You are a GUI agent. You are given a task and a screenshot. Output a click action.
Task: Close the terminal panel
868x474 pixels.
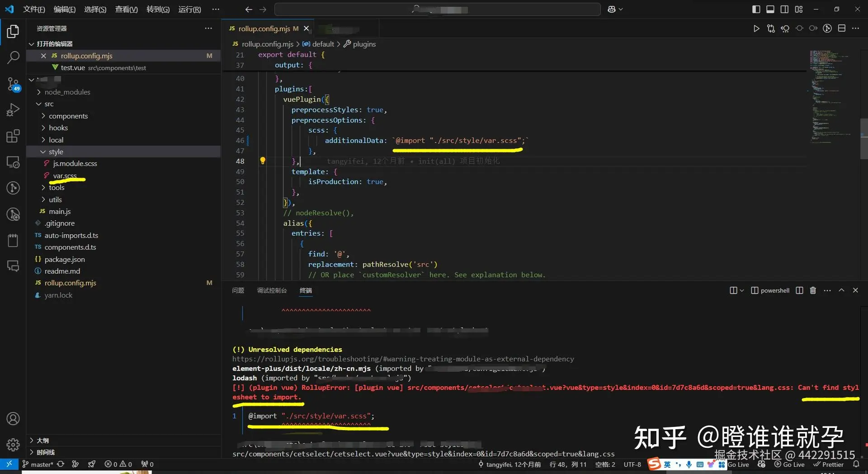(855, 290)
